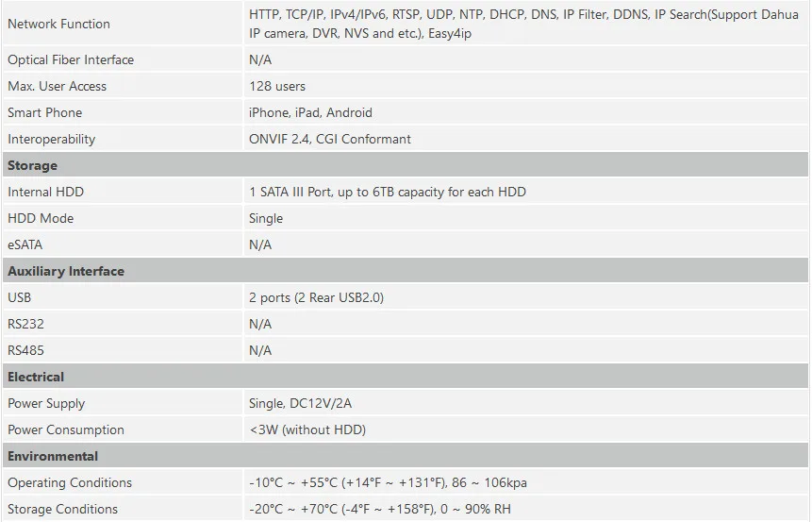Click the Network Function protocols text
Viewport: 812px width, 522px height.
click(x=523, y=24)
